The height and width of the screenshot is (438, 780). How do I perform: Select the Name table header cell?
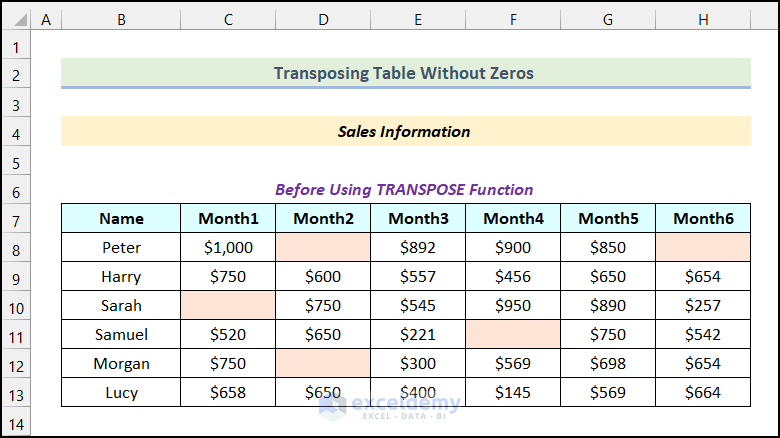[121, 218]
